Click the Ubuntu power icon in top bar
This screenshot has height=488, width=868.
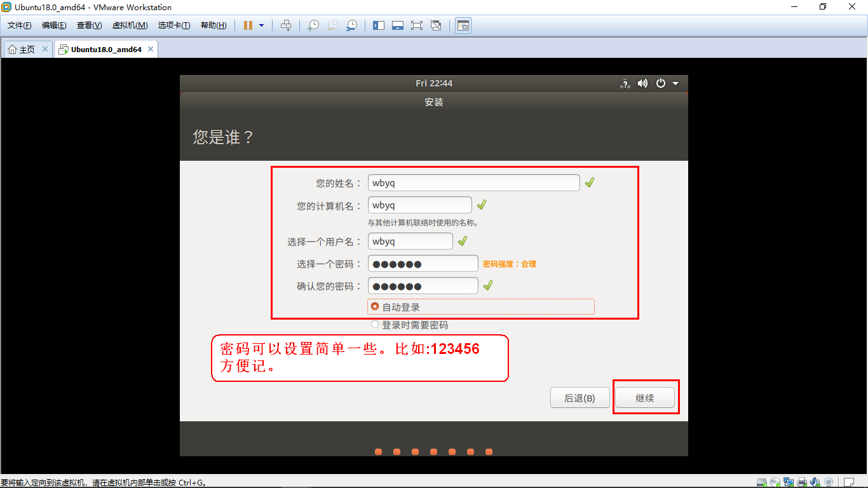(x=661, y=83)
